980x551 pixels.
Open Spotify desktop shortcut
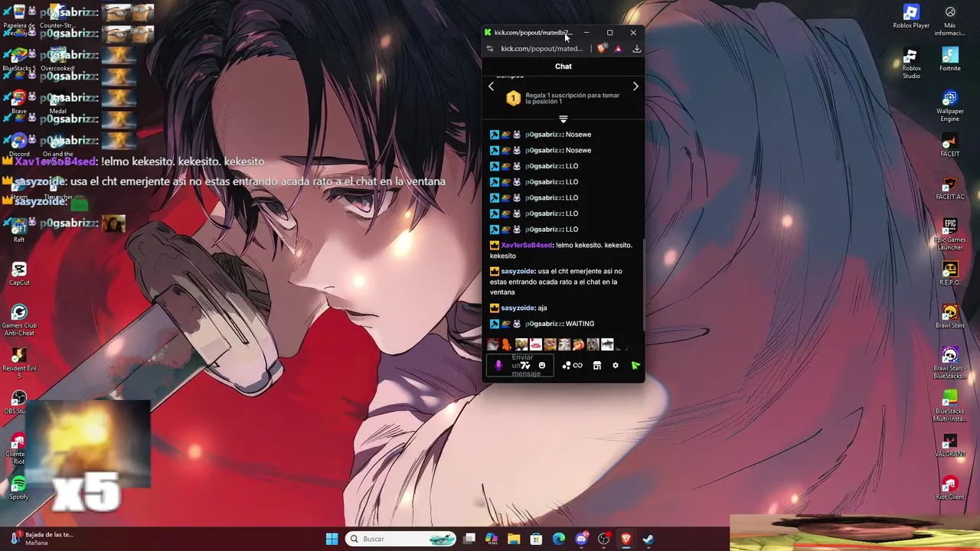pos(19,488)
